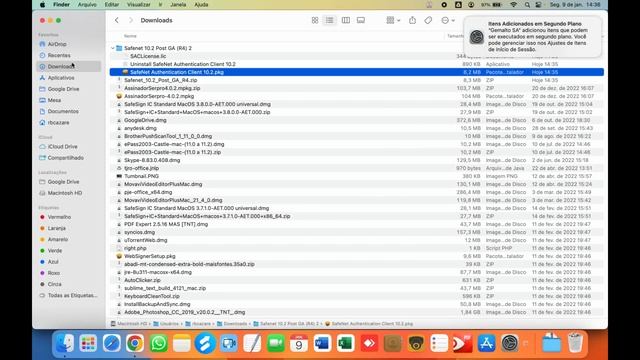Image resolution: width=640 pixels, height=360 pixels.
Task: Switch to list view
Action: tap(329, 20)
